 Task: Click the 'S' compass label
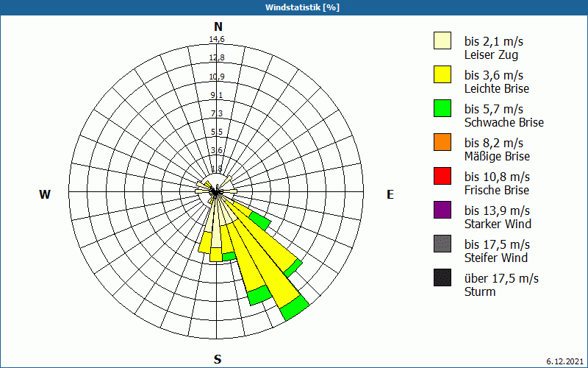pyautogui.click(x=218, y=359)
